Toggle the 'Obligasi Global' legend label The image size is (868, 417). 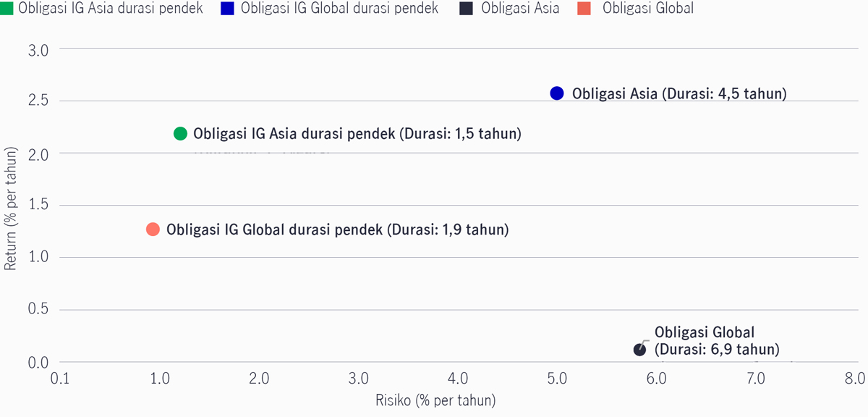click(647, 9)
